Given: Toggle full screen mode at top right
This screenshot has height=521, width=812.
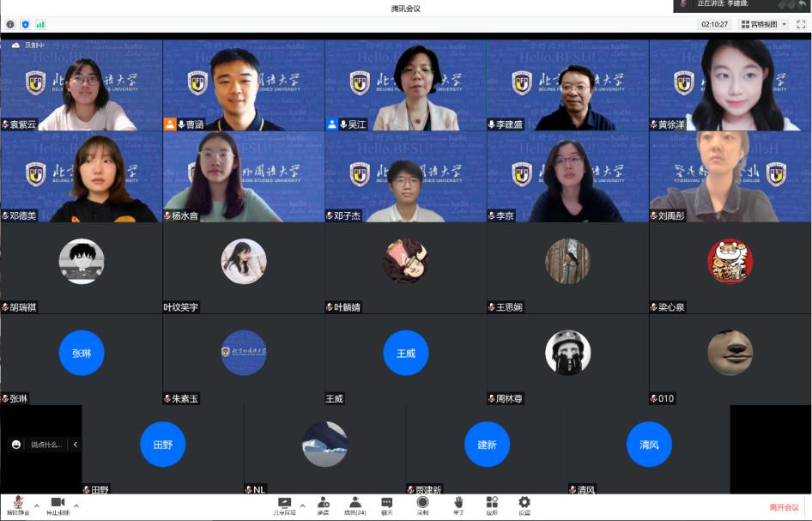Looking at the screenshot, I should [800, 24].
